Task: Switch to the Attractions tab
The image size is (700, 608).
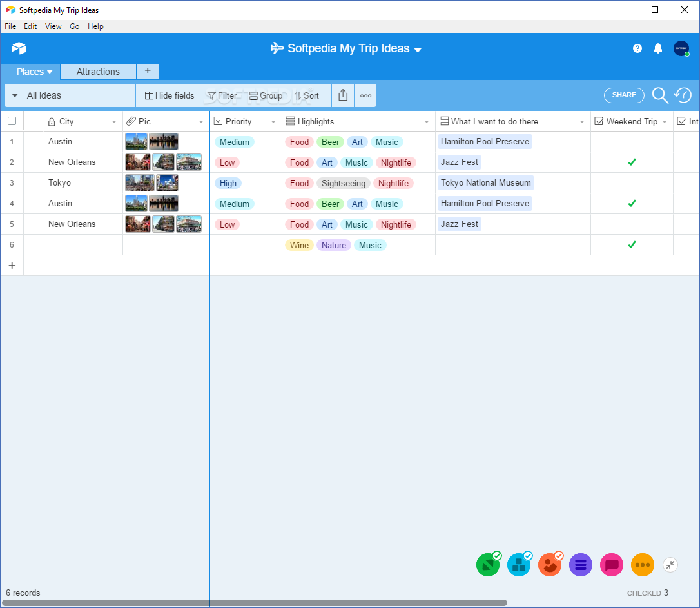Action: coord(98,72)
